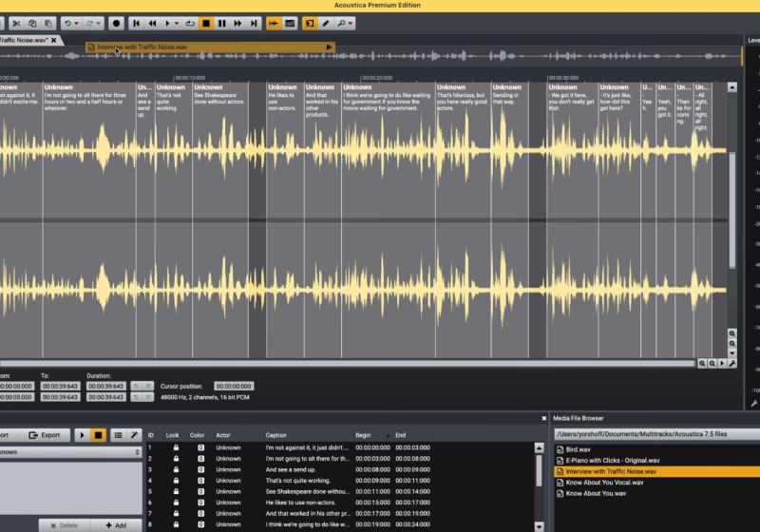Click the main toolbar Stop button
This screenshot has height=532, width=760.
coord(206,23)
